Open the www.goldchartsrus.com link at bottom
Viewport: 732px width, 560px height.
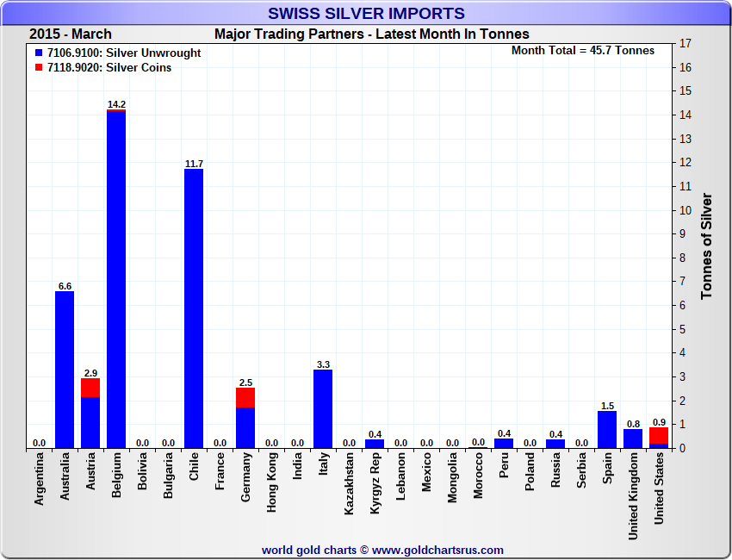coord(438,550)
